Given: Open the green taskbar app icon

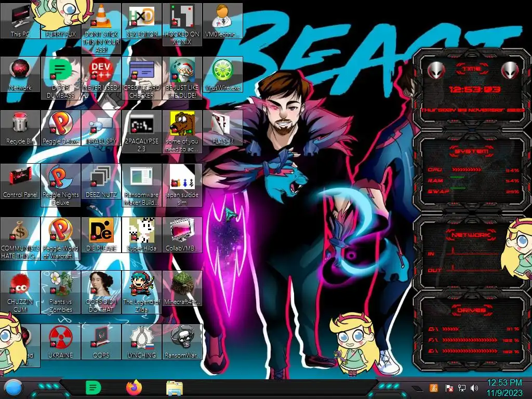Looking at the screenshot, I should point(94,388).
